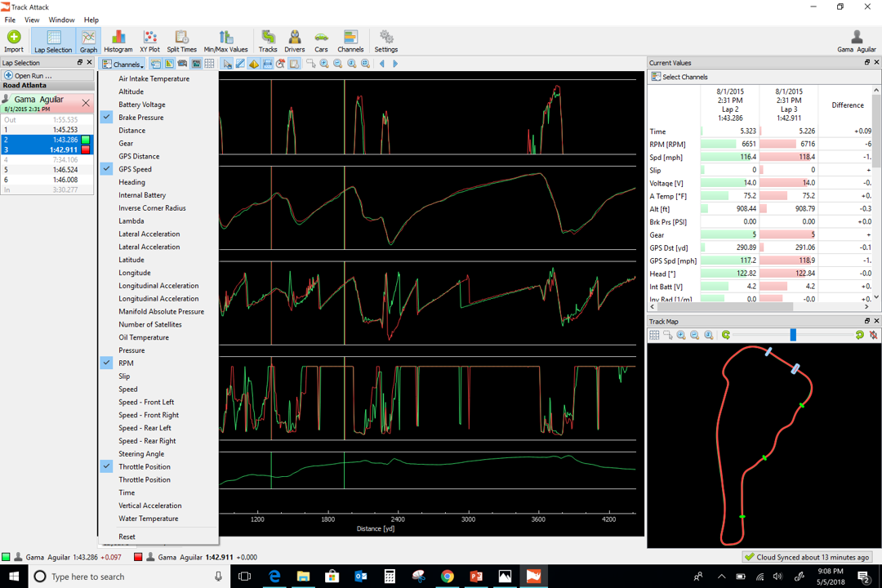Open the Windows Start menu
Screen dimensions: 882x588
[14, 577]
